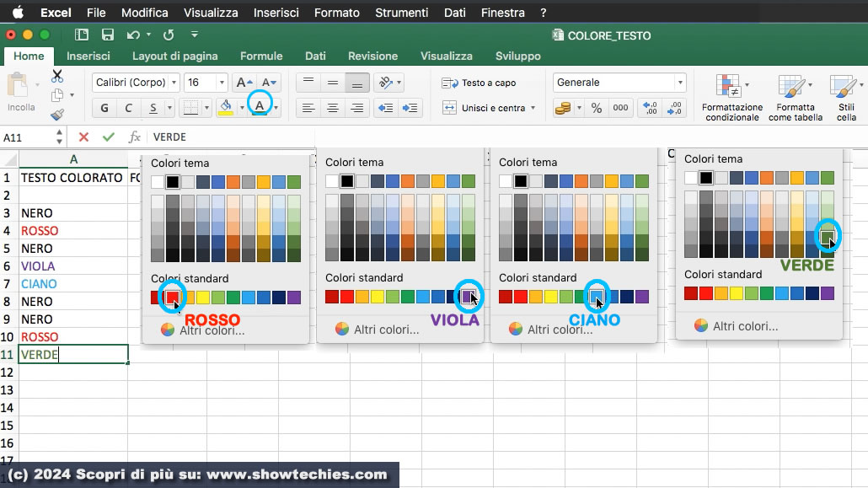Toggle bold with the G button

[x=104, y=108]
